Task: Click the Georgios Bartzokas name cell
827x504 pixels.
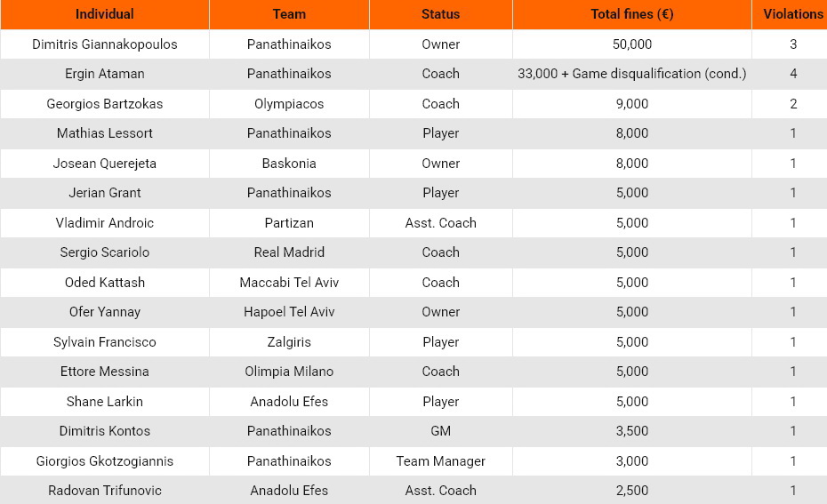Action: 105,104
